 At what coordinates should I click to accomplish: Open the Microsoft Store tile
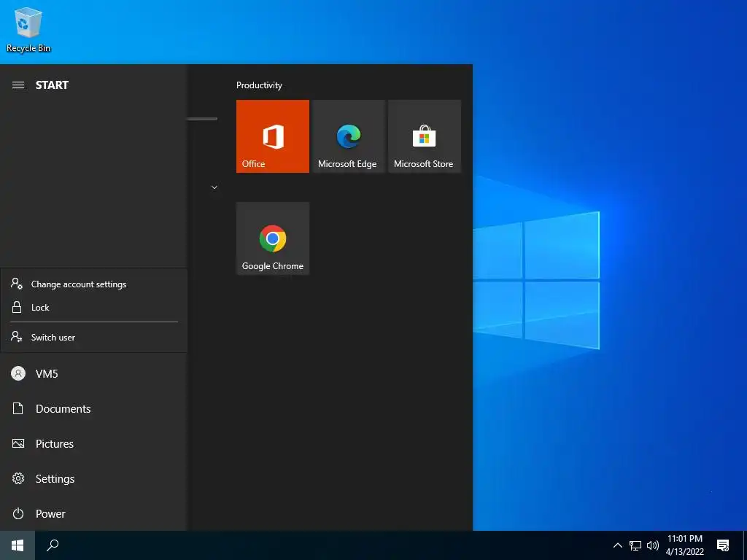point(425,136)
